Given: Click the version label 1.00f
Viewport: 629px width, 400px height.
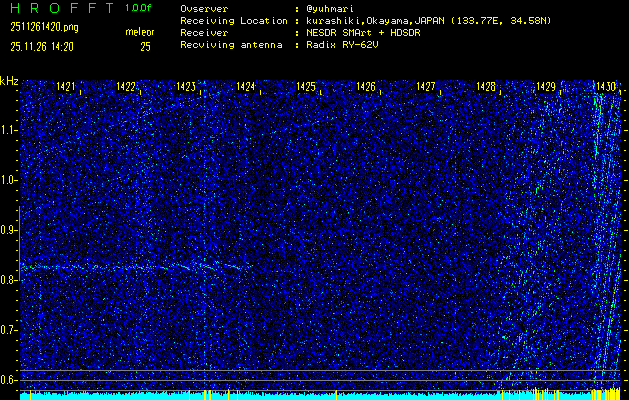Looking at the screenshot, I should pyautogui.click(x=138, y=8).
